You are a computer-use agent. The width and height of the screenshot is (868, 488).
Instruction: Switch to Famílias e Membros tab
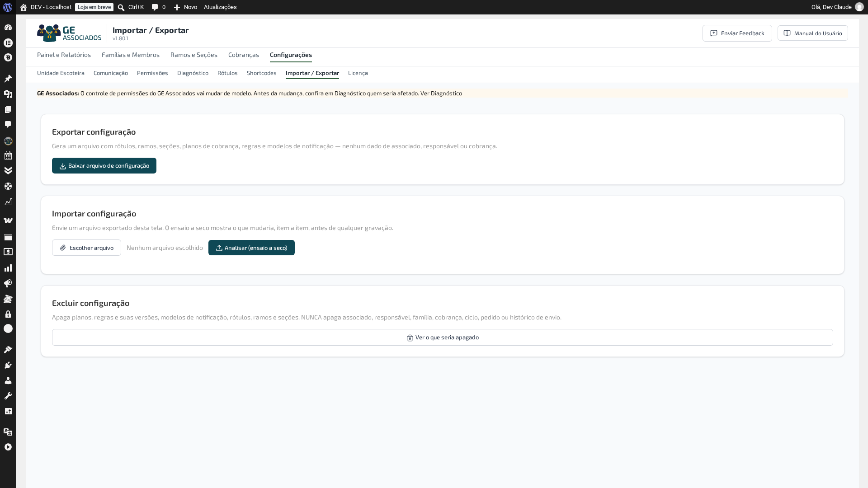click(x=131, y=55)
